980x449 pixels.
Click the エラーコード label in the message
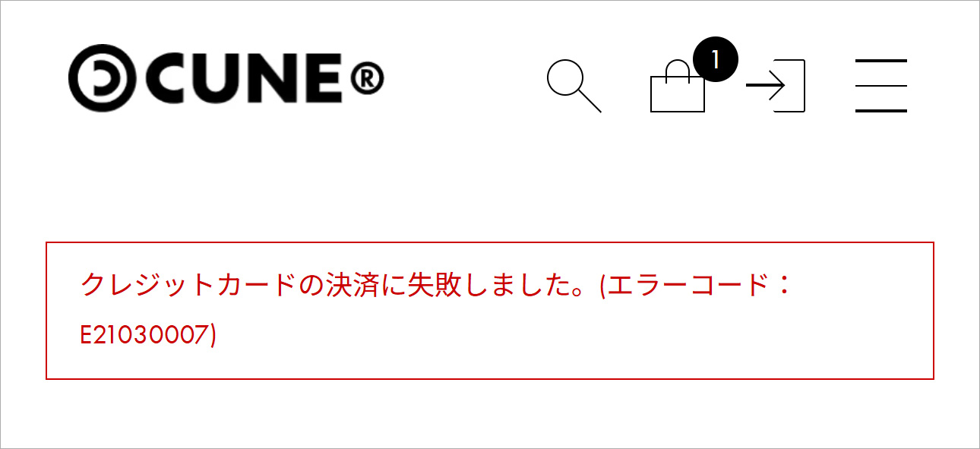[x=687, y=286]
